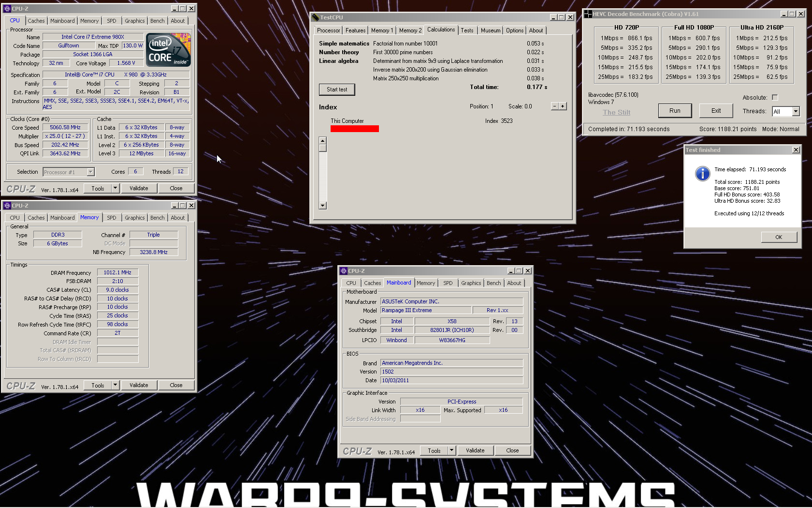This screenshot has width=812, height=508.
Task: Open the Processor #1 selection dropdown
Action: click(90, 172)
